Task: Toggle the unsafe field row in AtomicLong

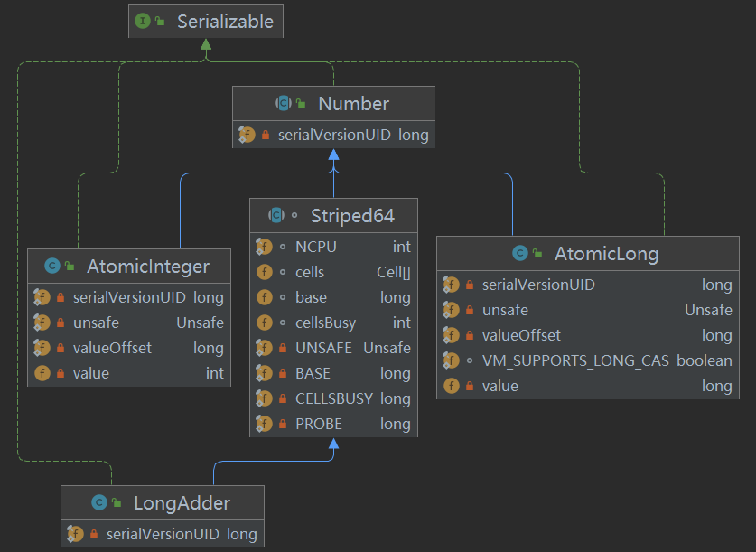Action: tap(588, 309)
